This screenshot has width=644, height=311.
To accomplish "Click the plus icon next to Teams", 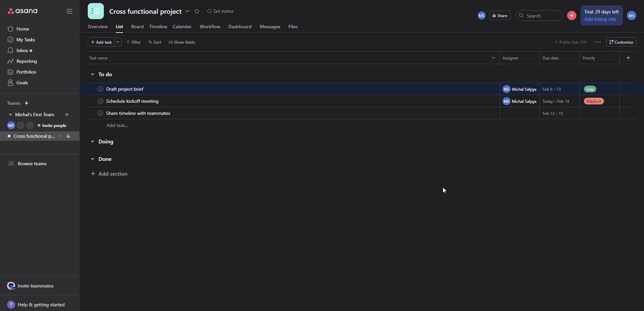I will 27,103.
